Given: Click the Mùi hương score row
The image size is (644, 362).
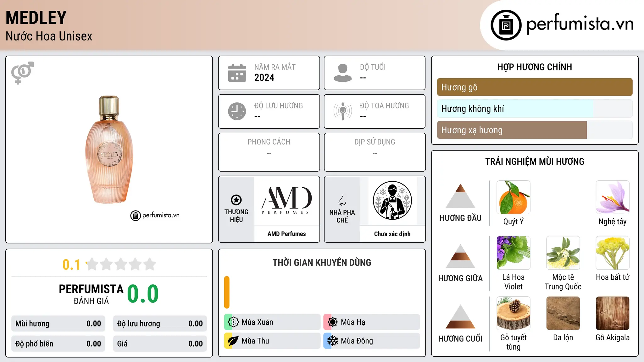Looking at the screenshot, I should point(58,324).
